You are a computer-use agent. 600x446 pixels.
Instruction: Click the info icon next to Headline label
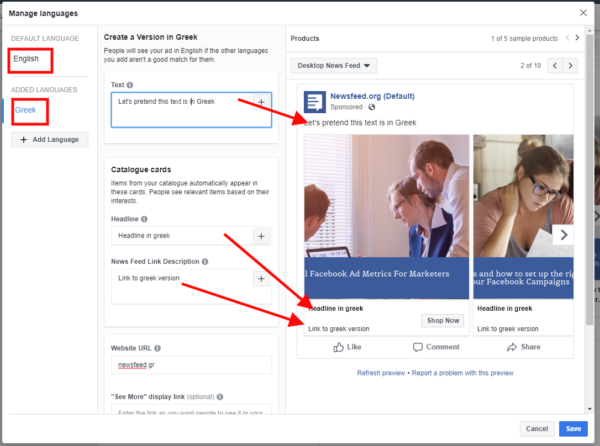point(145,218)
